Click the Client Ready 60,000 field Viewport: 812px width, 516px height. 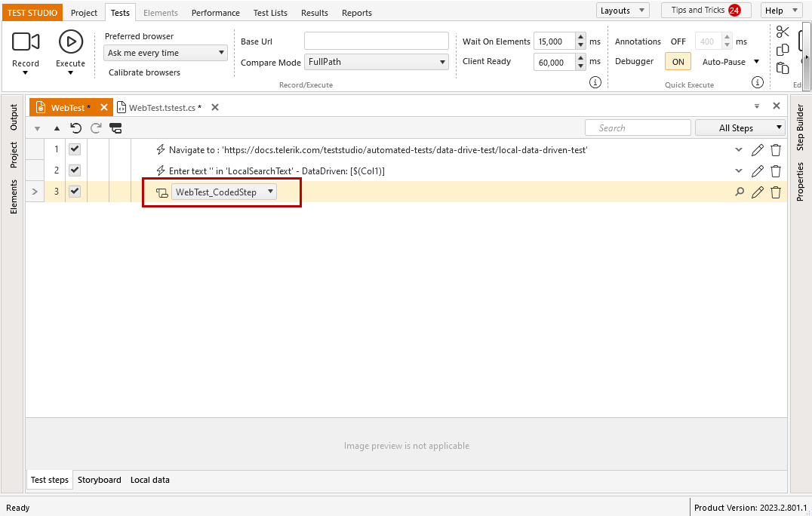[x=554, y=62]
